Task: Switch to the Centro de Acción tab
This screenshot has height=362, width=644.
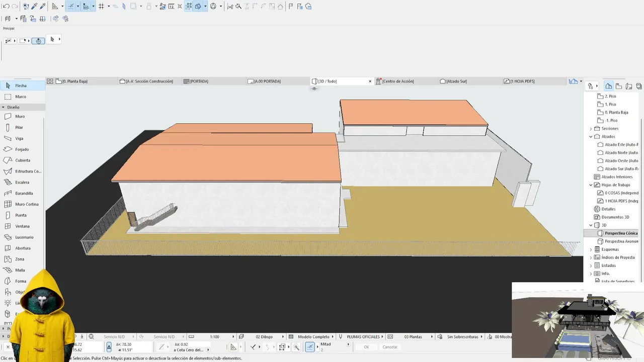Action: point(406,81)
